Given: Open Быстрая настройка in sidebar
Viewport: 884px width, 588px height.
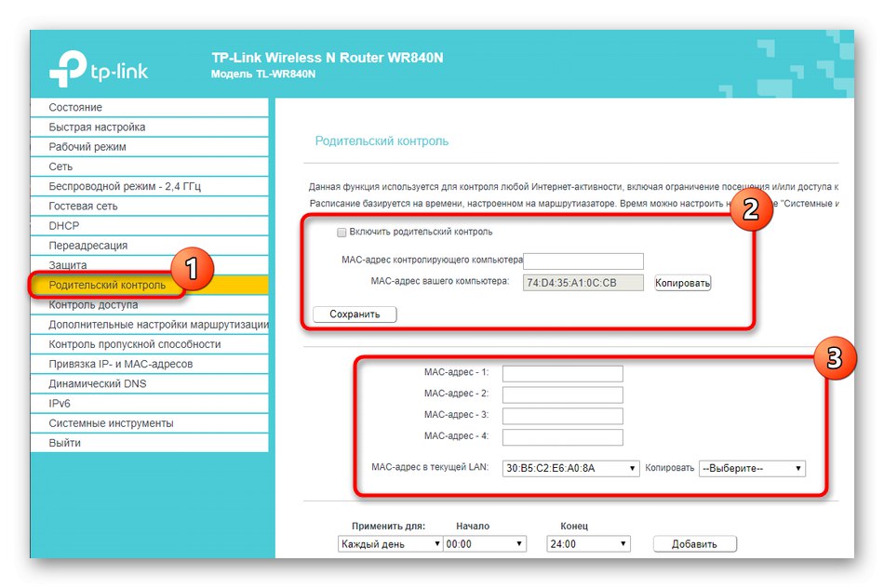Looking at the screenshot, I should coord(150,127).
